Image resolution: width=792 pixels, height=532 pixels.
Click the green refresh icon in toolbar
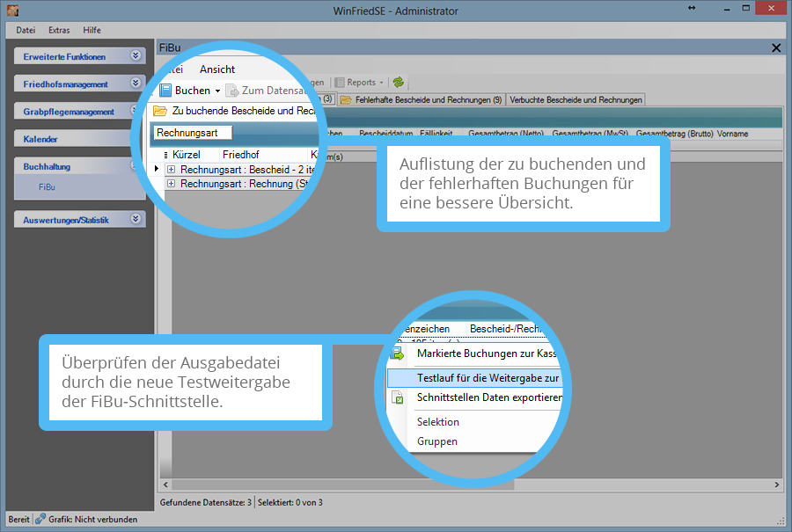399,82
